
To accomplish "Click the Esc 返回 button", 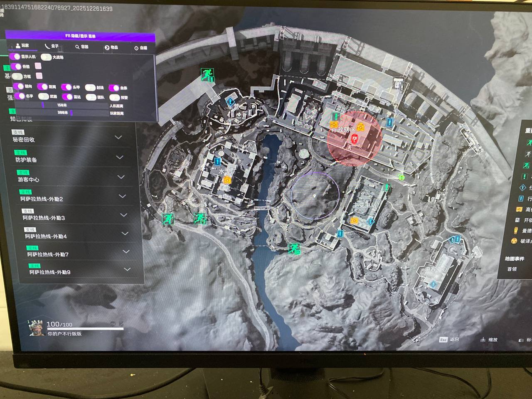I will (x=449, y=340).
